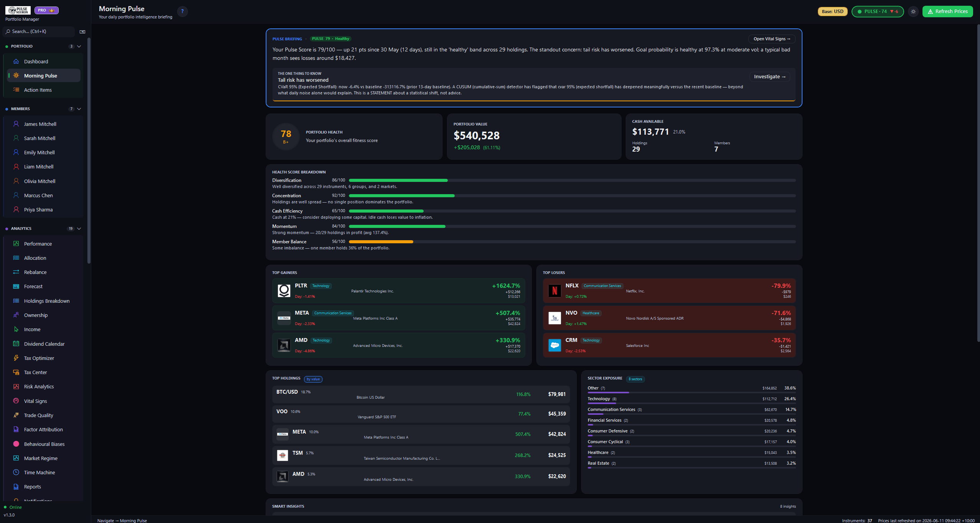Viewport: 980px width, 523px height.
Task: Click Sarah Mitchell's person icon
Action: point(16,138)
